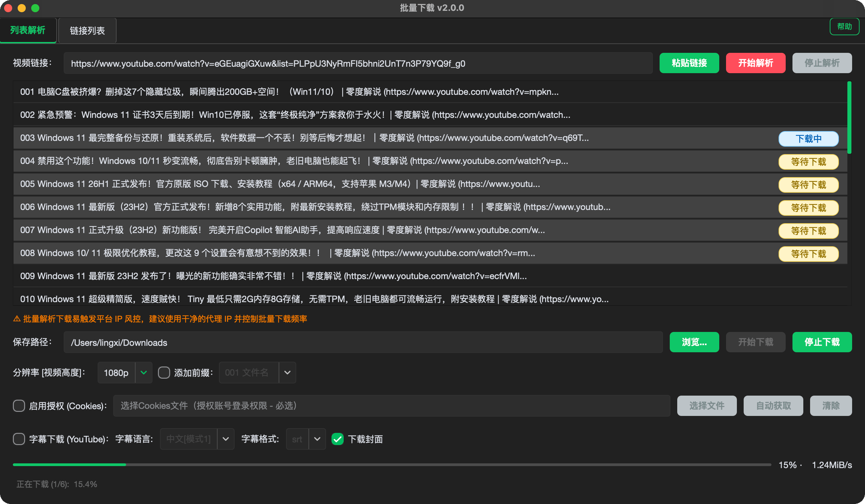Click the 清除 button
The image size is (865, 504).
point(831,405)
